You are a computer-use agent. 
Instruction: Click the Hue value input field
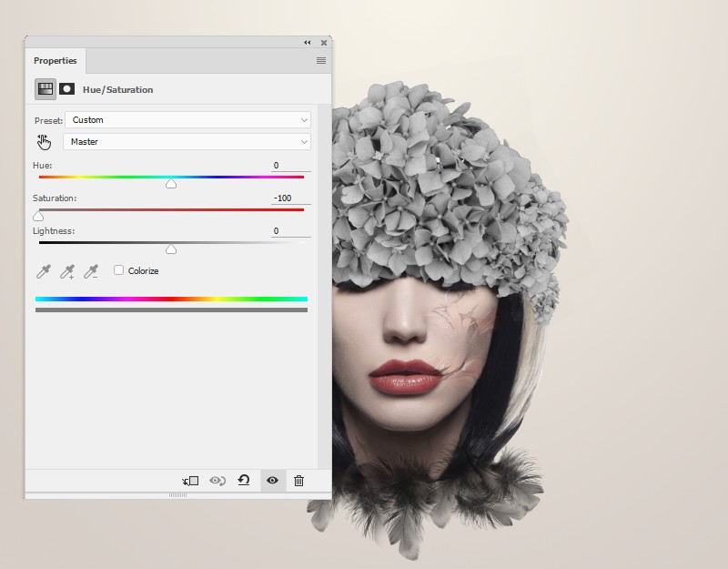coord(290,166)
